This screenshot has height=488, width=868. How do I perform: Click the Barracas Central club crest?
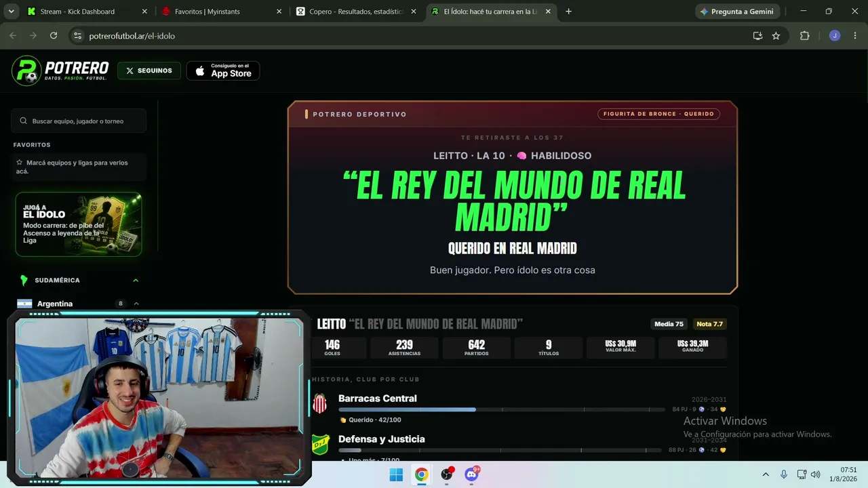coord(320,404)
